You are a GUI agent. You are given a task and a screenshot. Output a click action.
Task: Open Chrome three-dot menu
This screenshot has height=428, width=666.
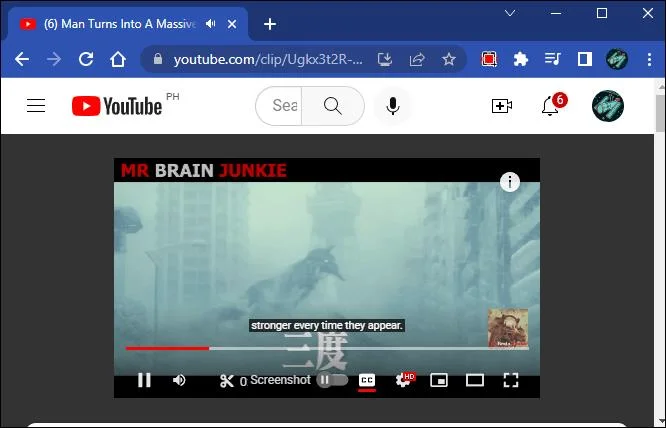649,59
